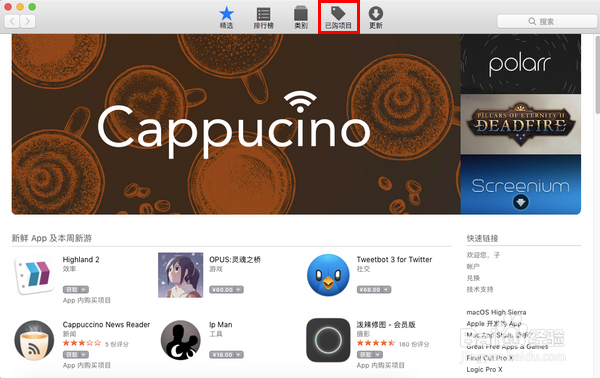Click the Tweetbot 3 bird icon

328,275
